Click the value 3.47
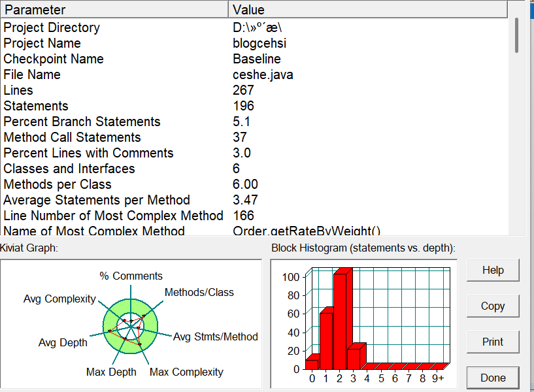 (245, 200)
